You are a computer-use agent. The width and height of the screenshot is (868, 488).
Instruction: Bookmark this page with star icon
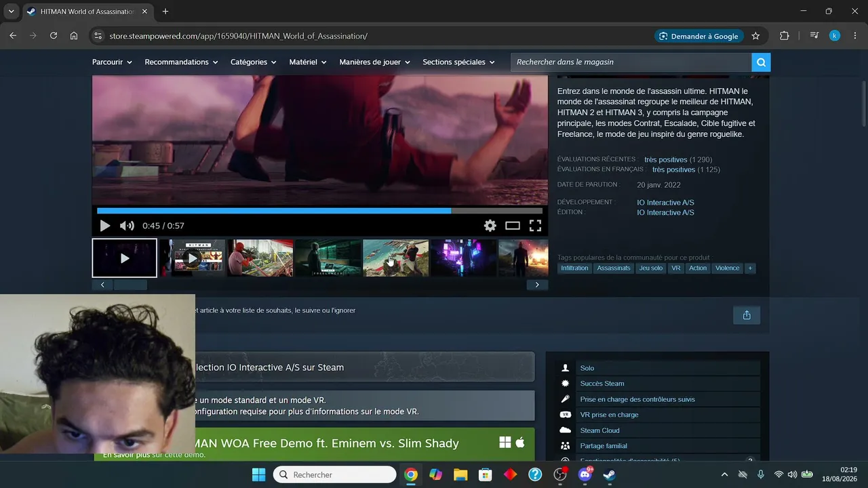click(755, 36)
